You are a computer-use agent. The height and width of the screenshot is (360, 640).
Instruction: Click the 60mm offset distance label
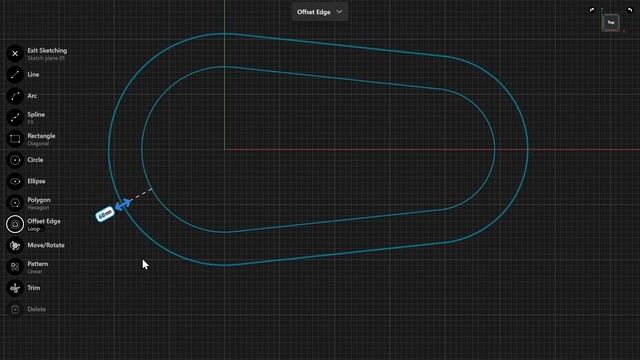(x=105, y=214)
